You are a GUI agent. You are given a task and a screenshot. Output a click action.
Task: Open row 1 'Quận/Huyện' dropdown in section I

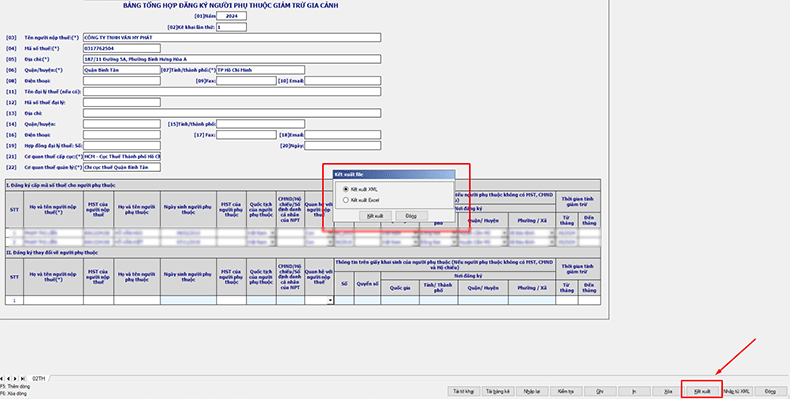504,234
